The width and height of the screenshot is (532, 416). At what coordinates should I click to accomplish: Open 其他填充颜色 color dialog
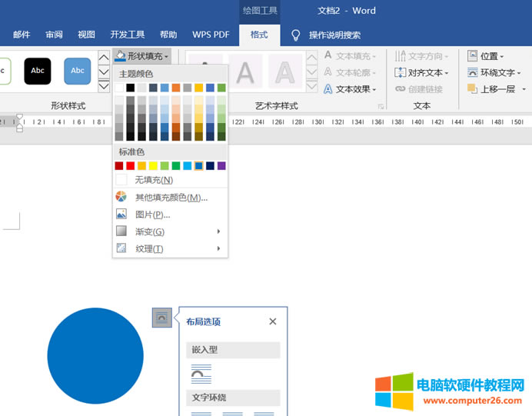(171, 198)
